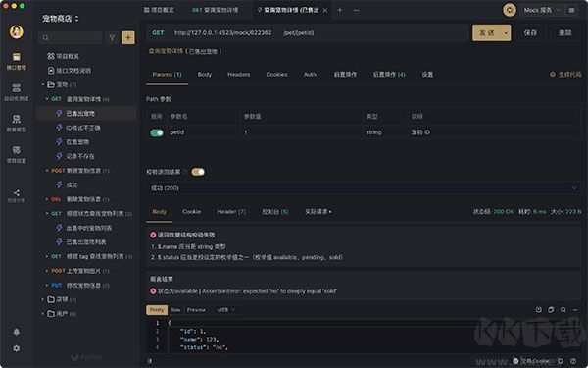Click the filter funnel icon beside search
588x368 pixels.
(x=112, y=37)
